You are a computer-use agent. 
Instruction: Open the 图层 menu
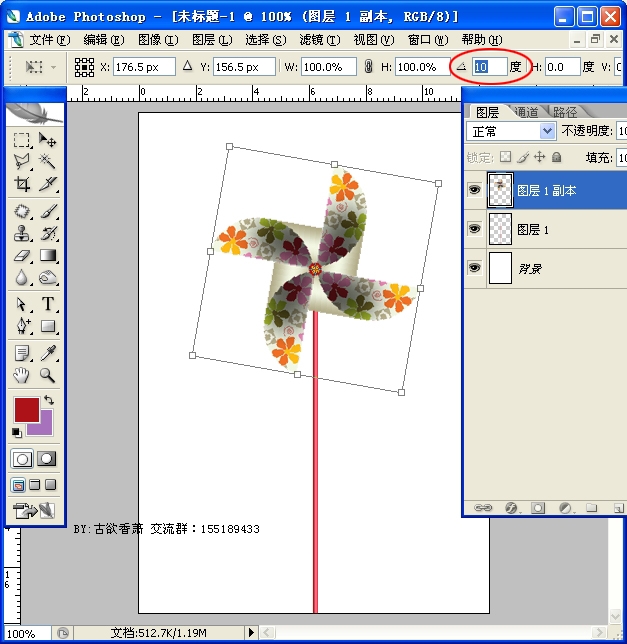(x=212, y=40)
